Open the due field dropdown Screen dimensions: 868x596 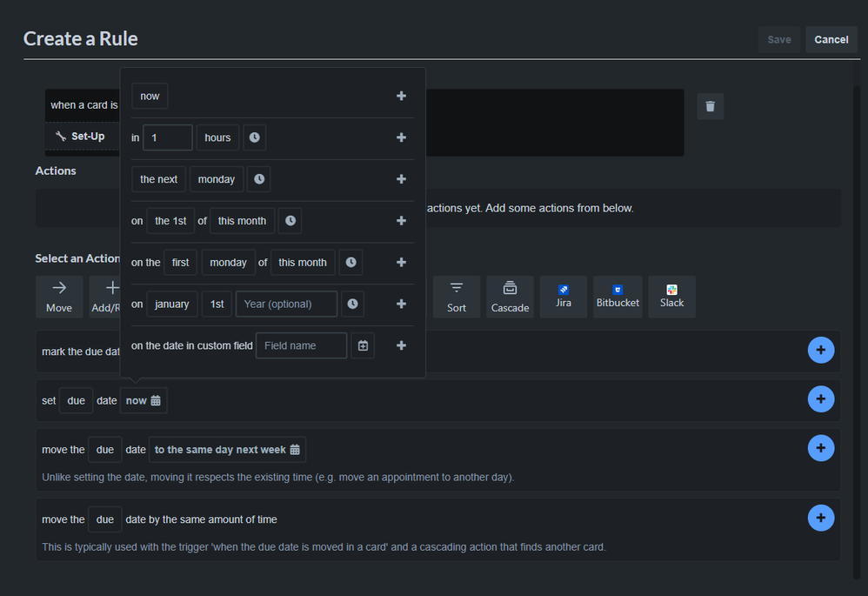point(75,400)
